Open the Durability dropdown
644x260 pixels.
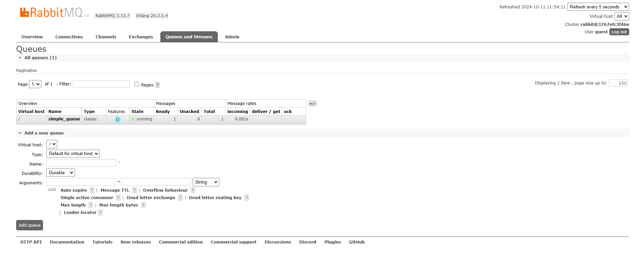click(61, 173)
